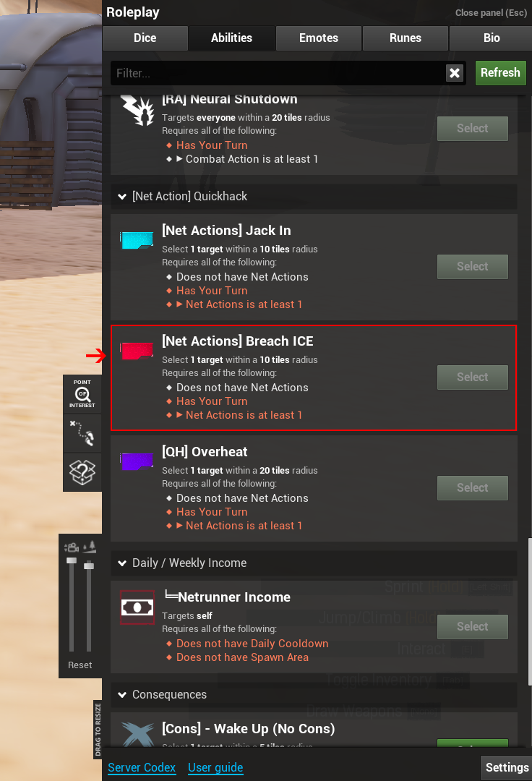Click the mystery box question mark icon
This screenshot has height=781, width=532.
(82, 471)
